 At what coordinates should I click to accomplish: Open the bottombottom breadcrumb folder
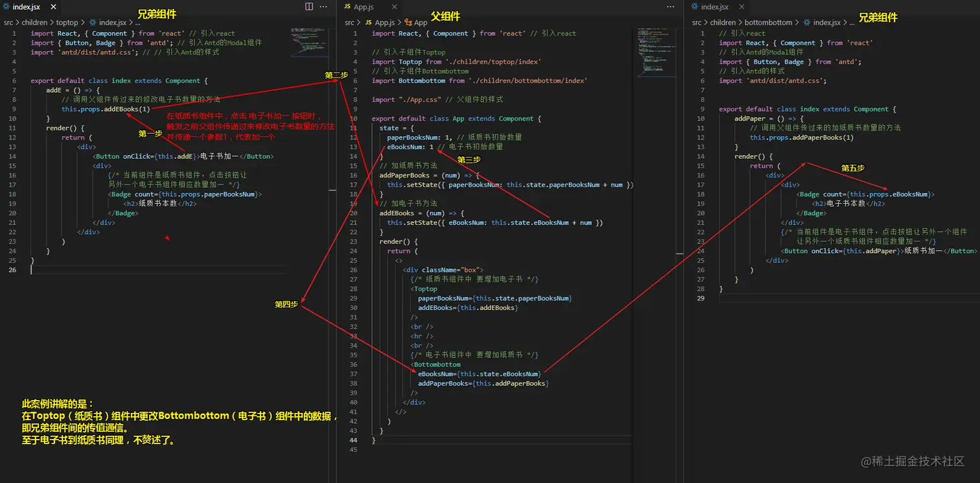pos(768,22)
